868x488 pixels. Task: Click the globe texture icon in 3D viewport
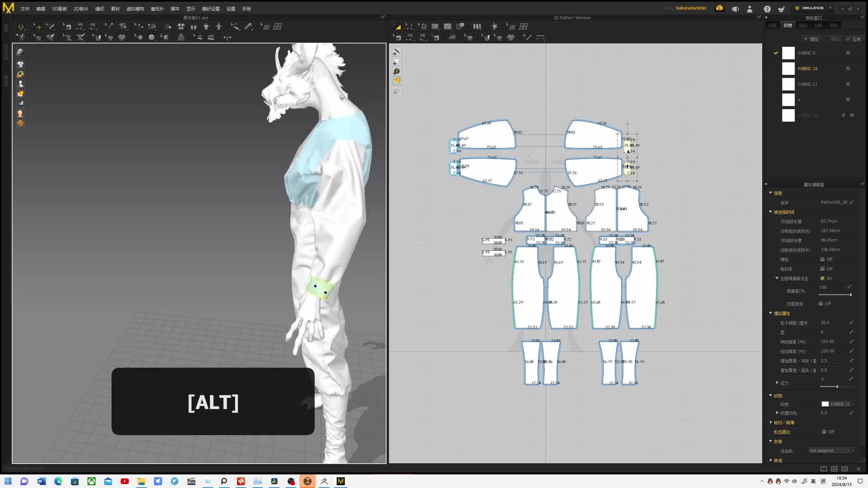[20, 123]
